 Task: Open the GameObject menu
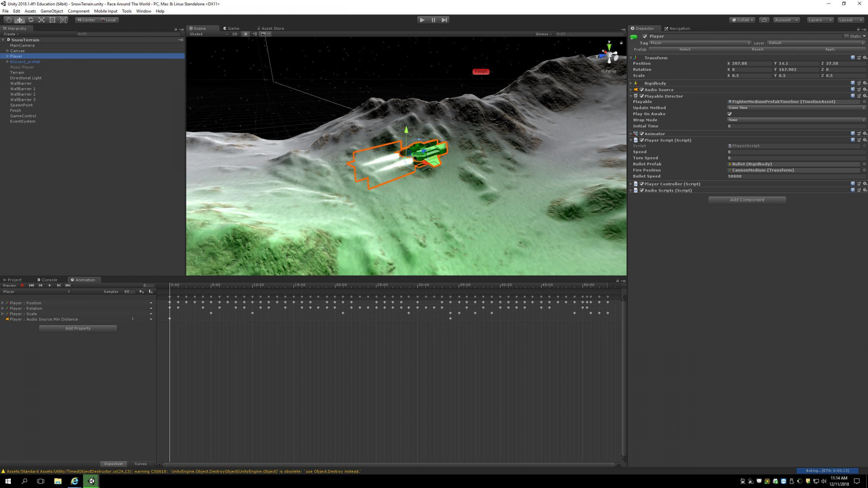click(52, 11)
